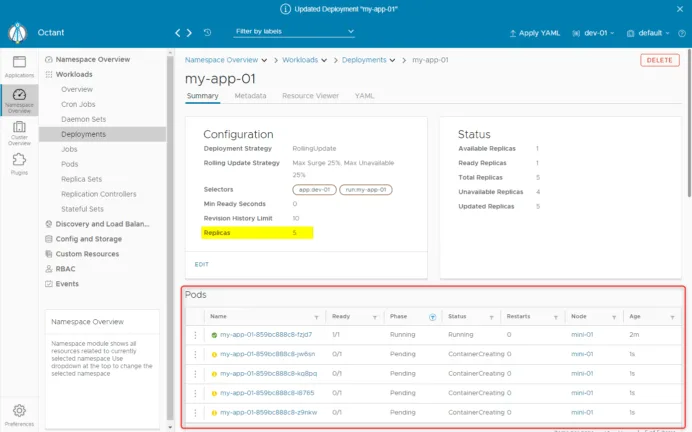Click the DELETE button

coord(660,60)
